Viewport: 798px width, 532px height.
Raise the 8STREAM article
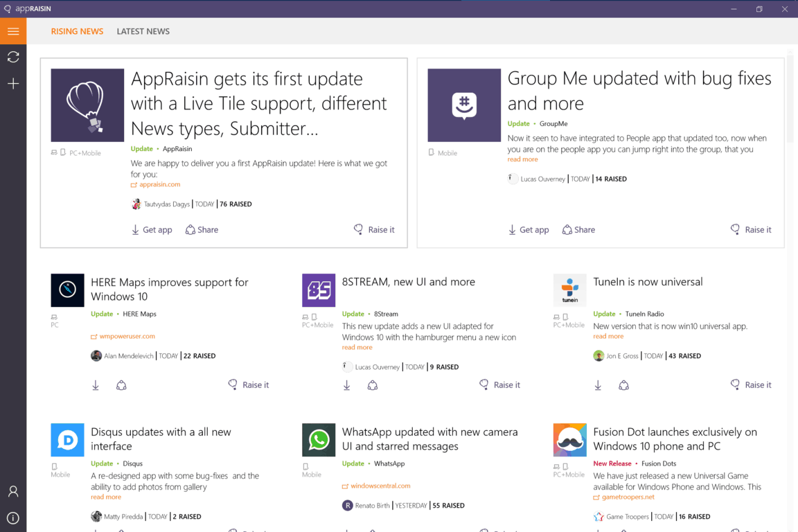[x=499, y=385]
